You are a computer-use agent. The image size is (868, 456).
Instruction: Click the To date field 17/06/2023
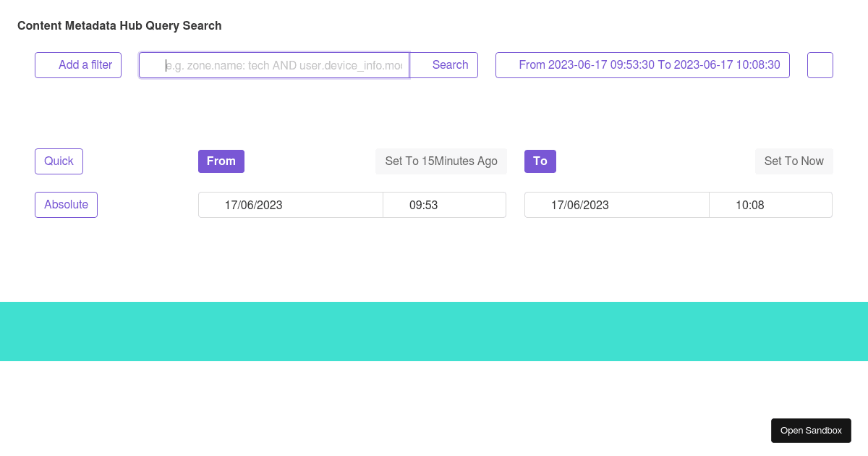[x=616, y=205]
